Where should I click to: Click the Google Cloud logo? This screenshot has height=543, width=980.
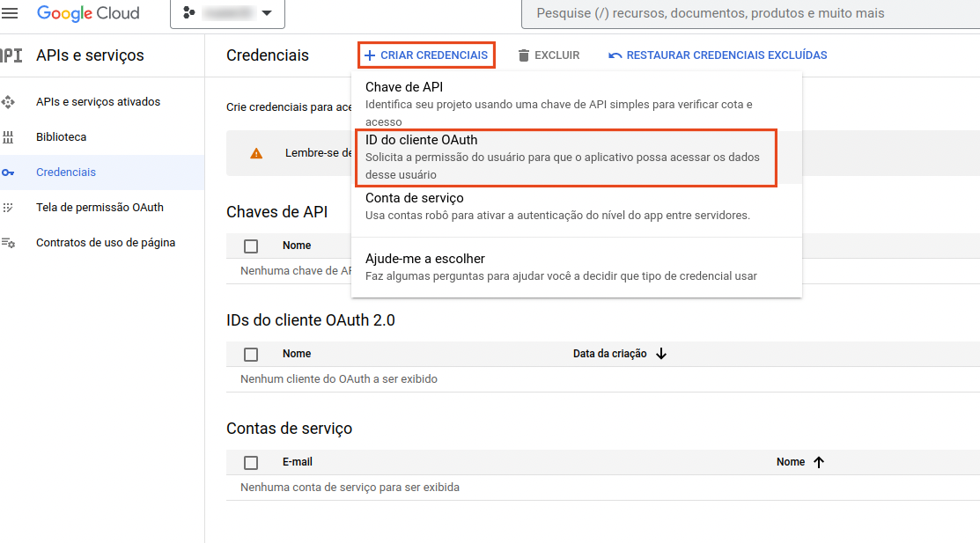click(88, 13)
